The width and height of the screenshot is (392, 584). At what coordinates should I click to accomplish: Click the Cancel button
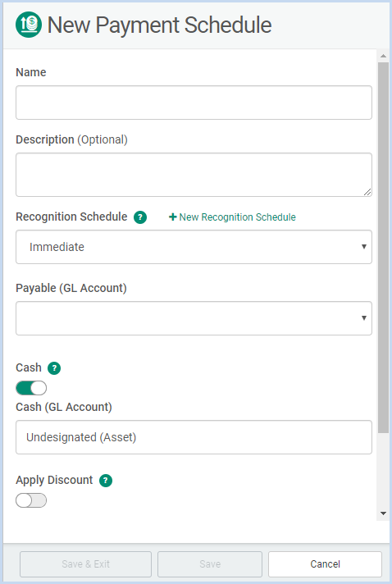click(x=325, y=563)
